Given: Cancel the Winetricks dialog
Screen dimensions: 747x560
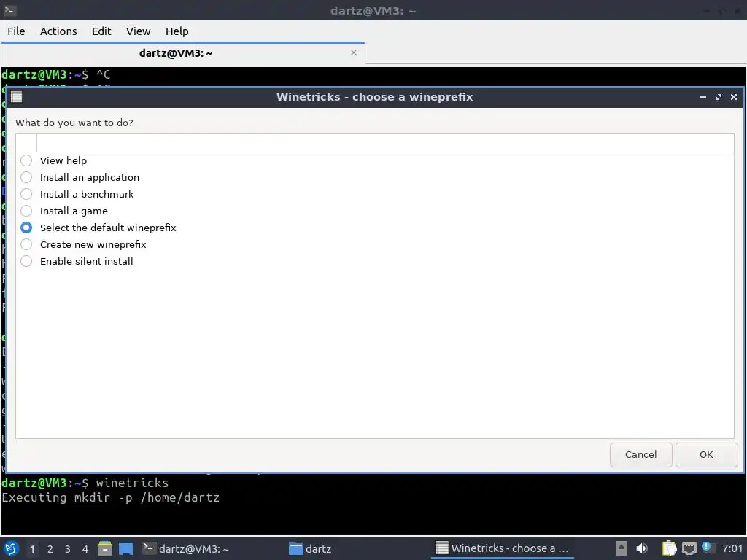Looking at the screenshot, I should (x=640, y=455).
